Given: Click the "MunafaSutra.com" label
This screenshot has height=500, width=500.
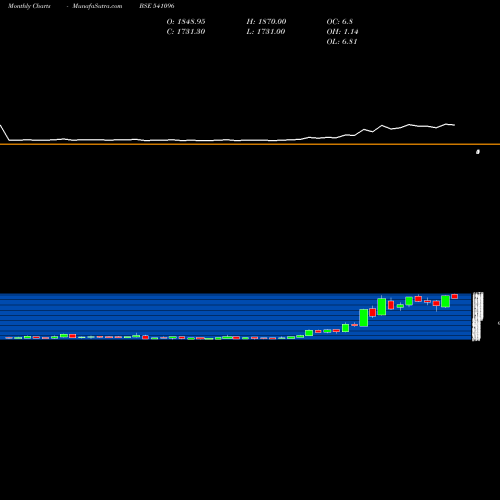Looking at the screenshot, I should (x=97, y=6).
